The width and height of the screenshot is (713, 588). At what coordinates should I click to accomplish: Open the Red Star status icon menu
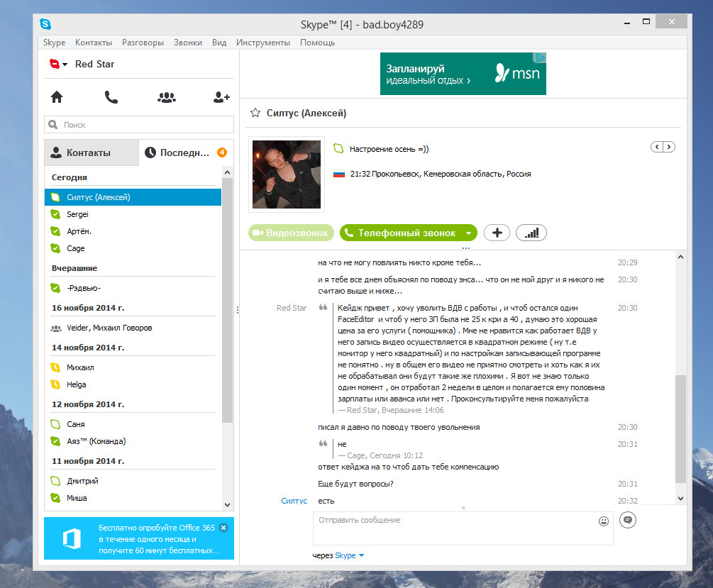[58, 64]
